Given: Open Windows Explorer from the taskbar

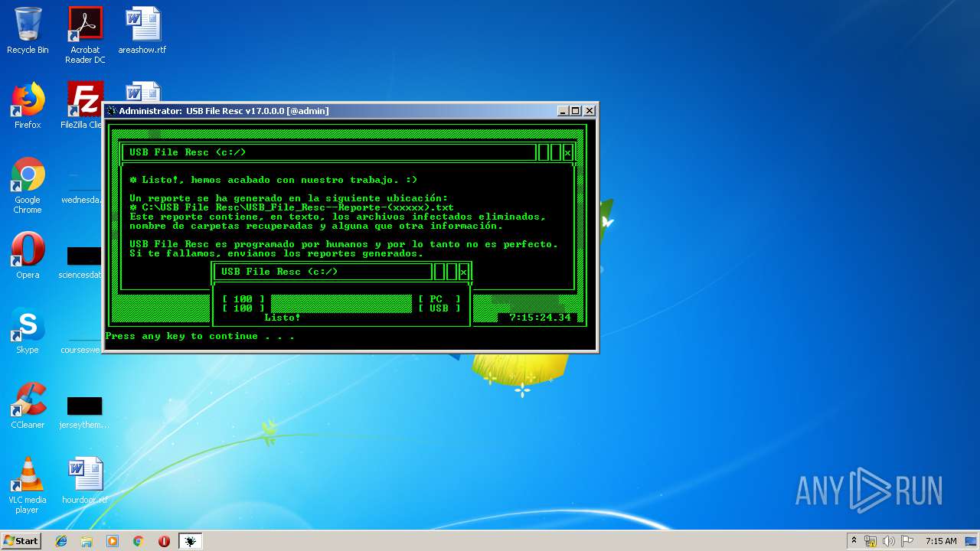Looking at the screenshot, I should pos(87,541).
